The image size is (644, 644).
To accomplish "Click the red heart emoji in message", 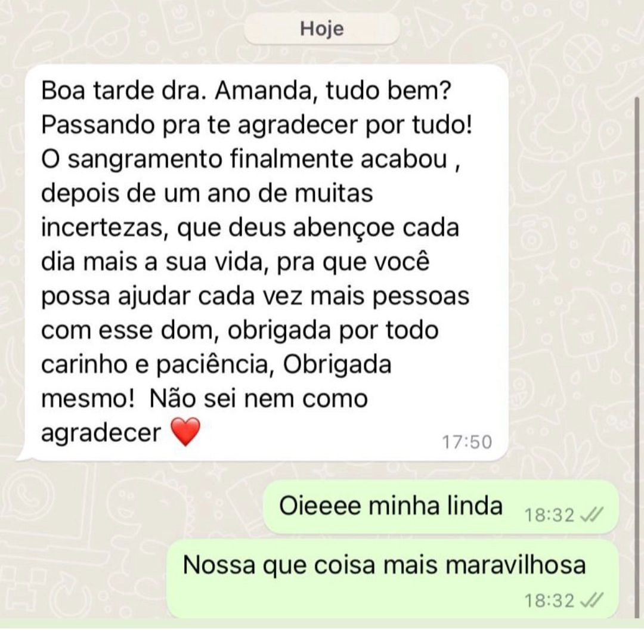I will click(185, 432).
